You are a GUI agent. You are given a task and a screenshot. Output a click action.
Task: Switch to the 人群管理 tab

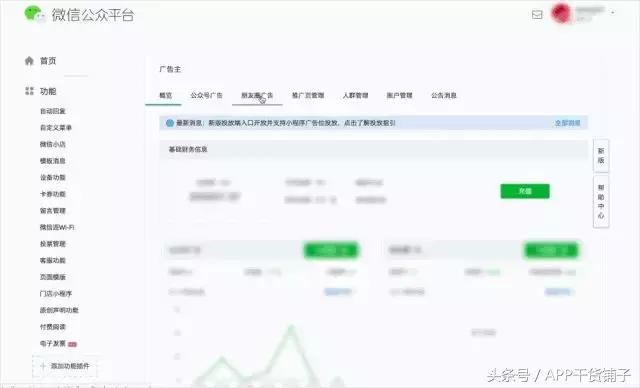pos(356,95)
